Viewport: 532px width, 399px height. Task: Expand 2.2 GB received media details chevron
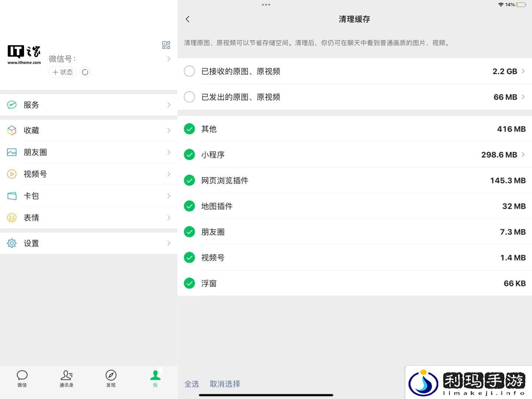point(523,71)
